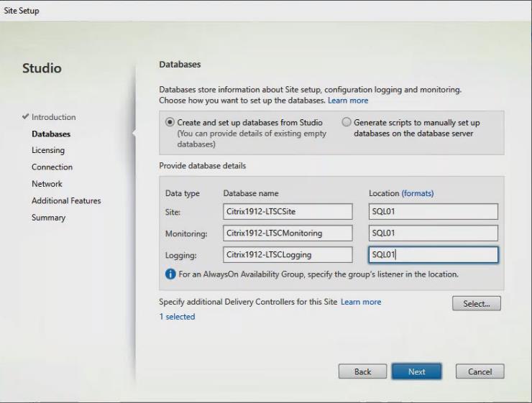Click the 'Database name' column header
Screen dimensions: 532x403
(251, 193)
